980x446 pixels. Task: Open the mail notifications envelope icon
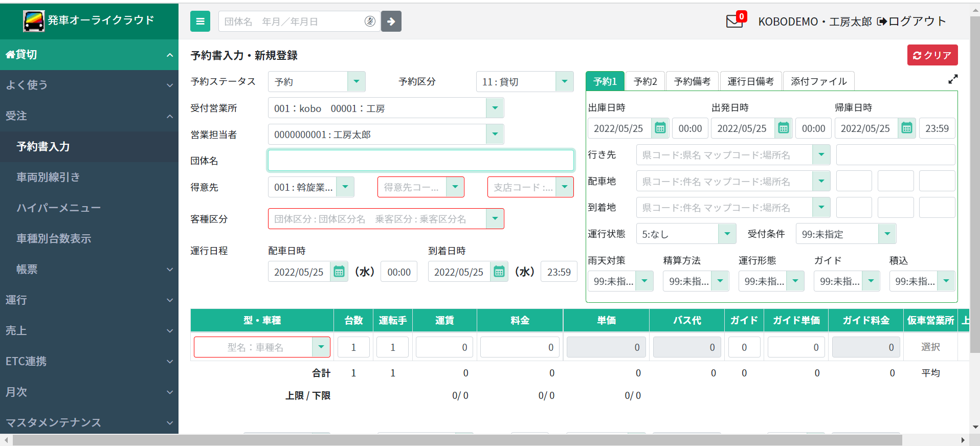pyautogui.click(x=734, y=21)
